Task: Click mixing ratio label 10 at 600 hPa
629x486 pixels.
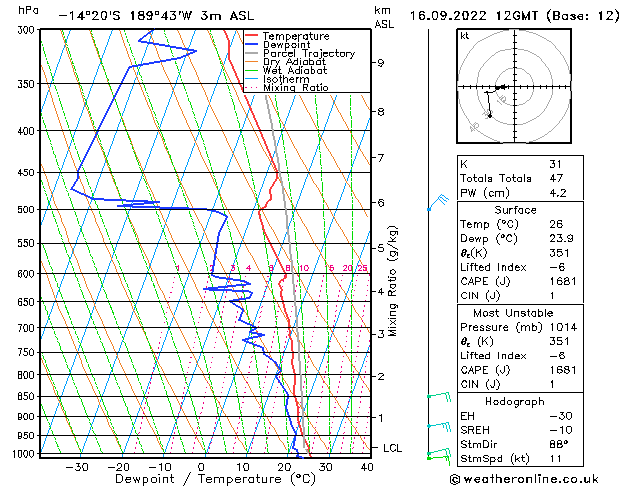Action: click(x=304, y=268)
